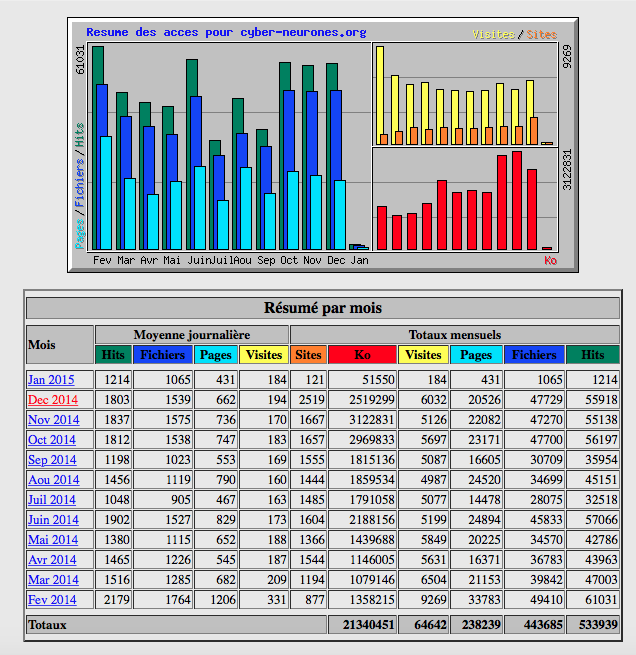Screen dimensions: 636x655
Task: Open the Jan 2015 monthly report link
Action: tap(52, 380)
